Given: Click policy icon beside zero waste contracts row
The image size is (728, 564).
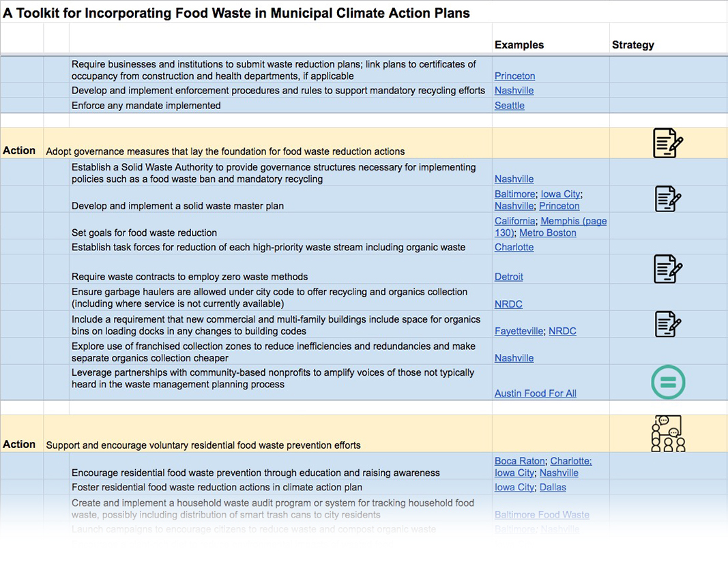Looking at the screenshot, I should tap(668, 269).
